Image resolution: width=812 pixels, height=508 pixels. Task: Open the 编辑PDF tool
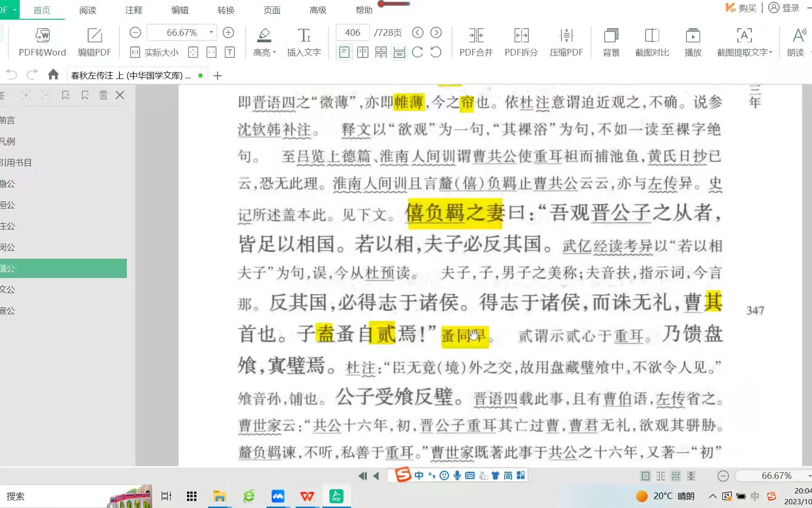pyautogui.click(x=94, y=42)
